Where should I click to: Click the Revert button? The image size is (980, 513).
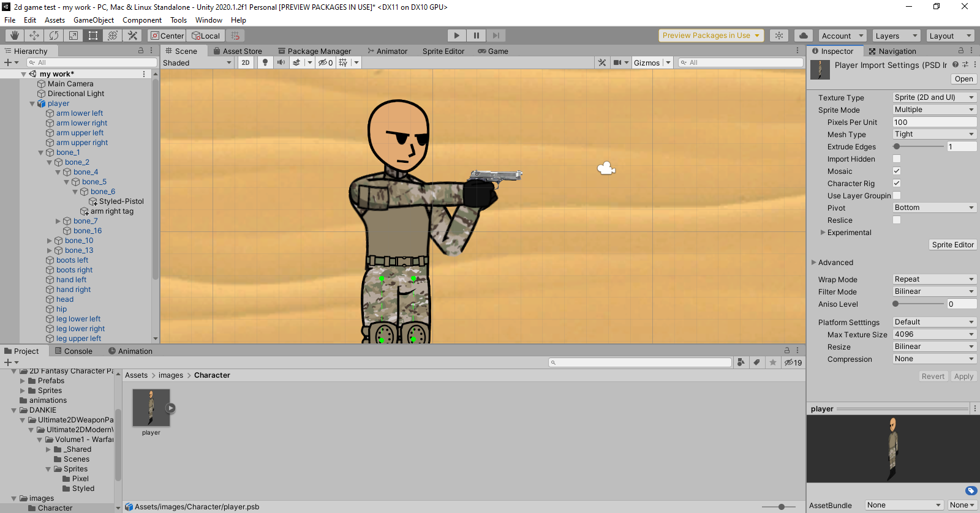tap(933, 376)
